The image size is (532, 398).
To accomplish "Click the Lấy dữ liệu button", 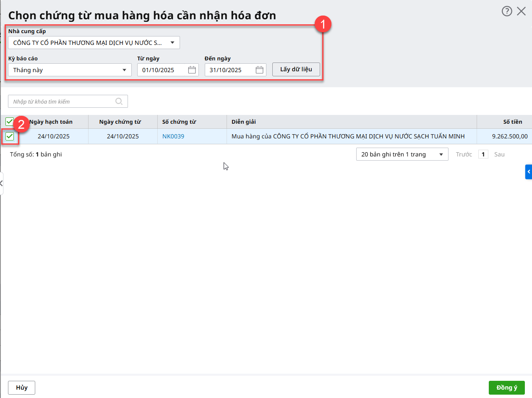I will click(296, 69).
